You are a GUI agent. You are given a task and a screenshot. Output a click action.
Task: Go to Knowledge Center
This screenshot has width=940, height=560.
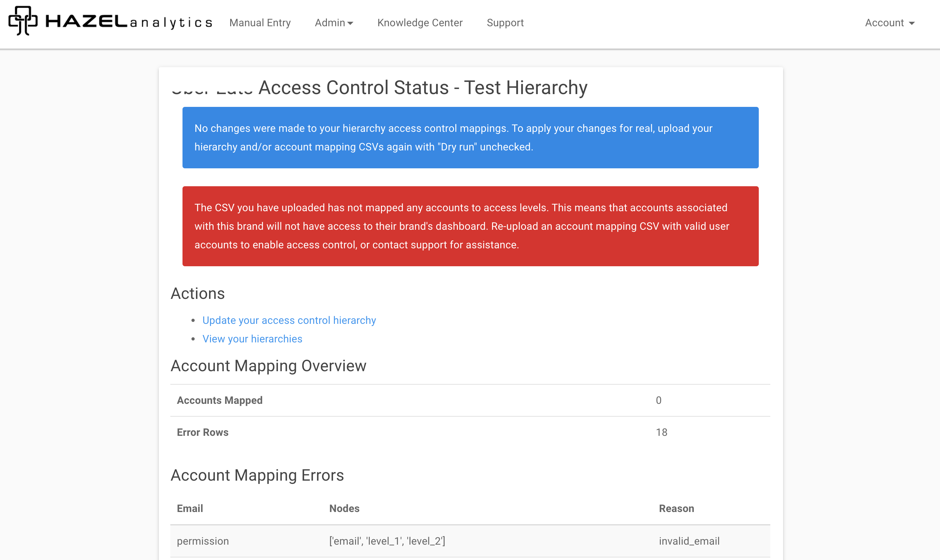420,23
